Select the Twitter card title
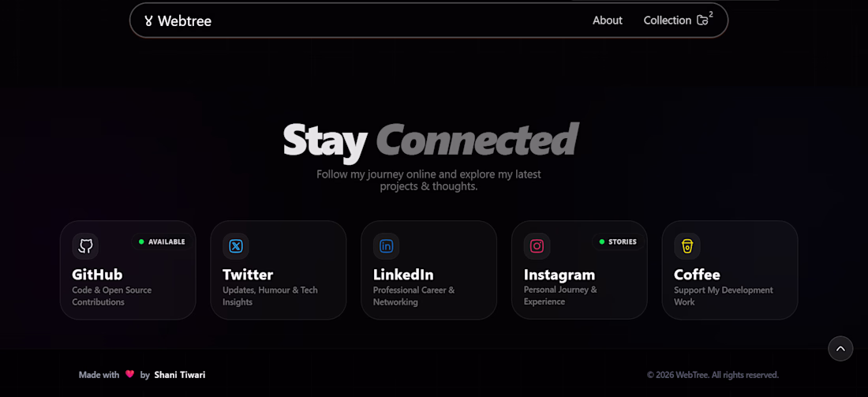 click(248, 275)
